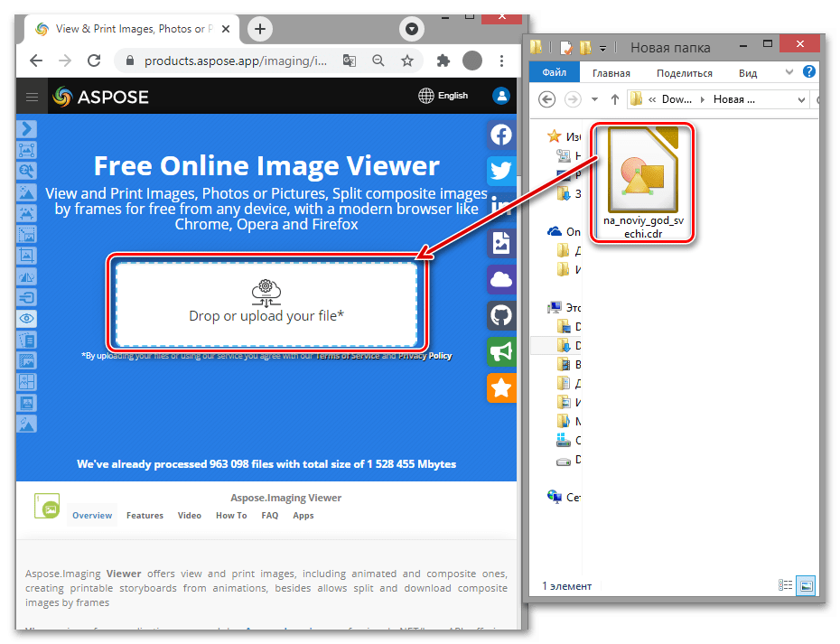
Task: Open the Aspose hamburger menu
Action: 33,97
